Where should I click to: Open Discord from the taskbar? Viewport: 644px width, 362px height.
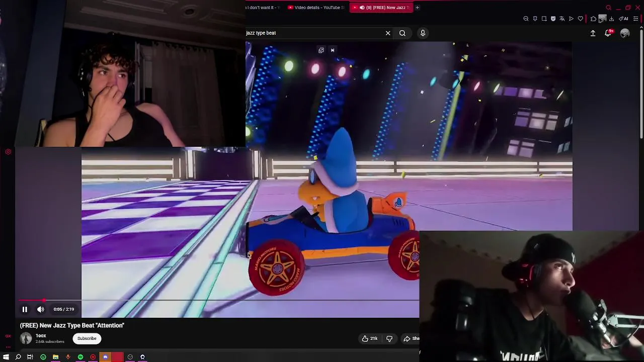[105, 357]
